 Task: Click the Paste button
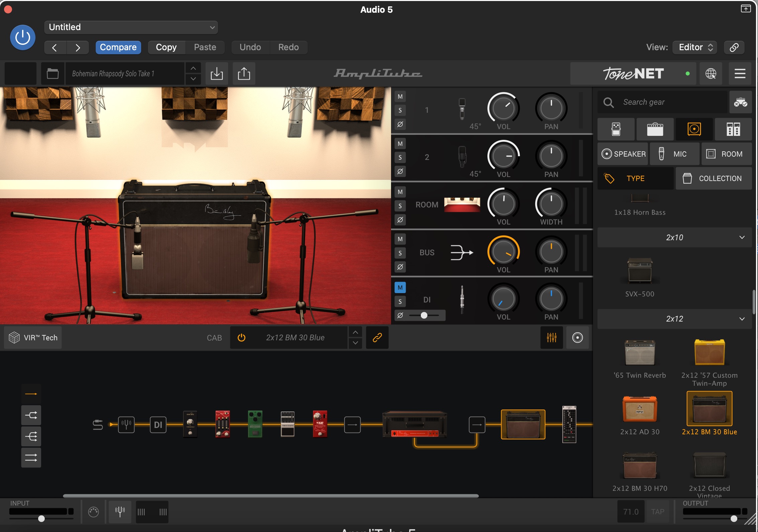pos(205,48)
